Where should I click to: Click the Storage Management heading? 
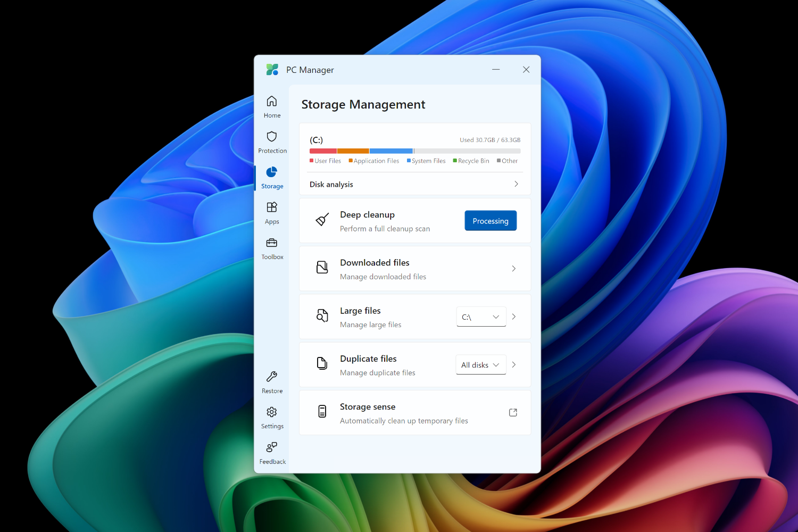(x=363, y=104)
